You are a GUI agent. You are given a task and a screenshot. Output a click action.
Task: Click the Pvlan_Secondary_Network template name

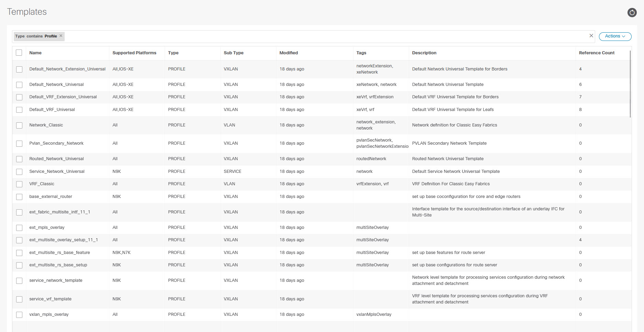[x=56, y=143]
